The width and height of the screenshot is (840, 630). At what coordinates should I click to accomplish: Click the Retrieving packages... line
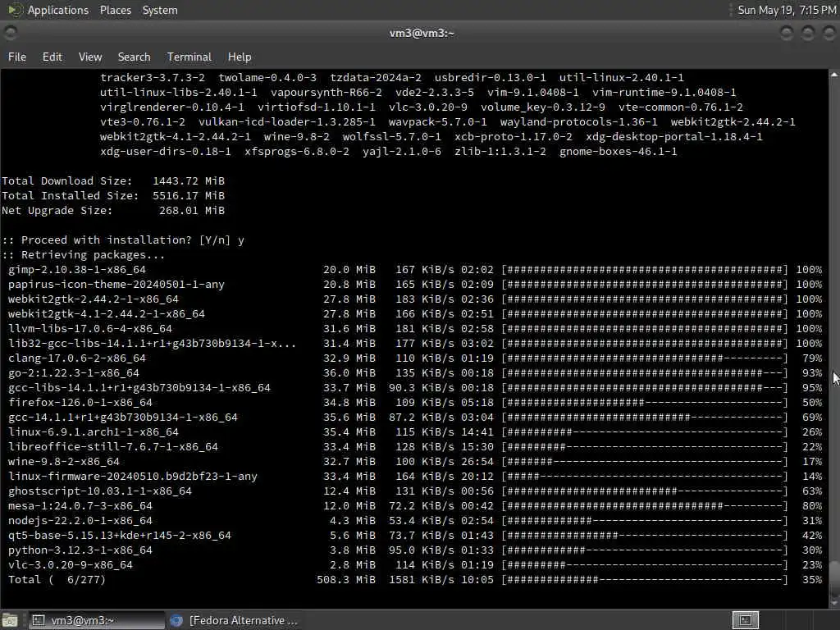point(83,255)
